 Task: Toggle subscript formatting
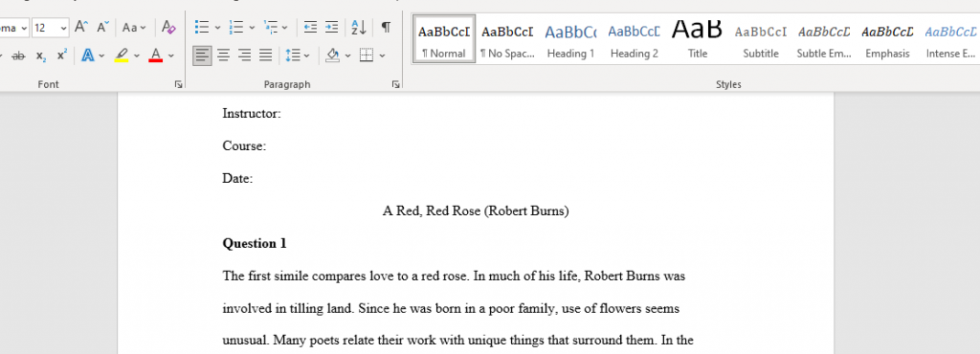pos(40,56)
